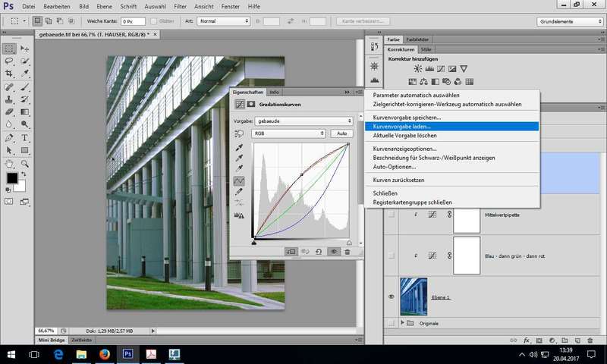The width and height of the screenshot is (607, 364).
Task: Delete adjustment layer with trash icon in Eigenschaften
Action: (348, 251)
